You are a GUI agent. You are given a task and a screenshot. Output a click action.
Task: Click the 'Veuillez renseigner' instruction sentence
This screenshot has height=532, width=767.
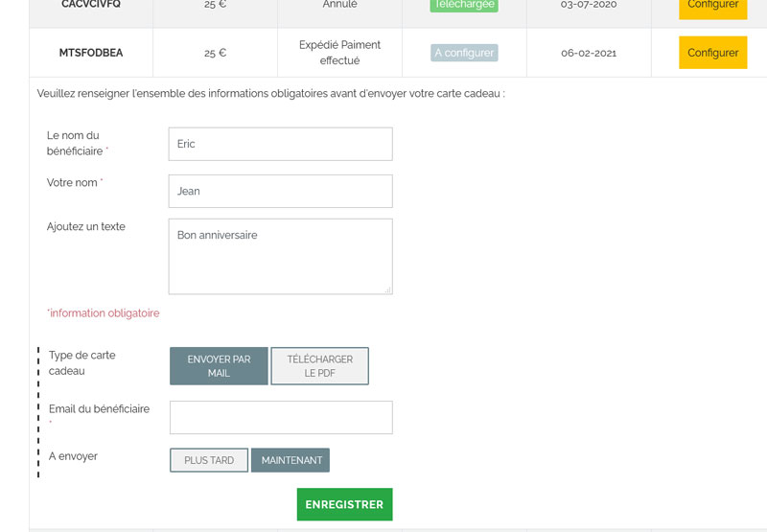(271, 93)
